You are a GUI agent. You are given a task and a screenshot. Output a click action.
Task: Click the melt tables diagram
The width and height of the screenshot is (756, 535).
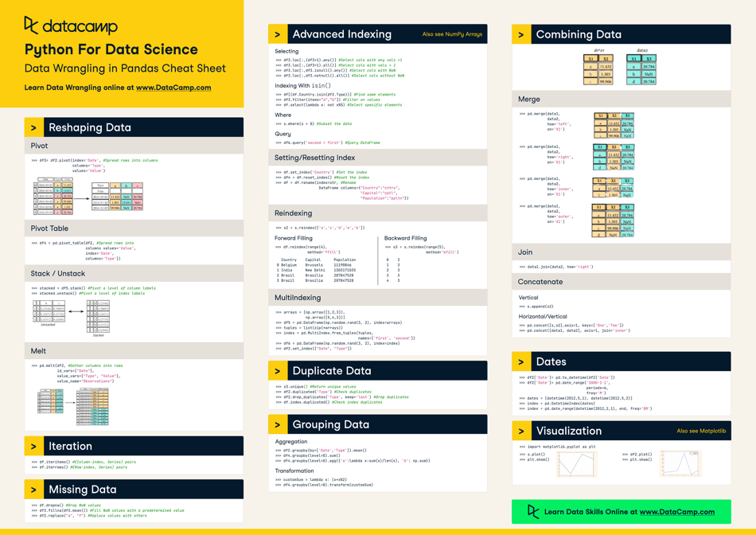point(74,406)
